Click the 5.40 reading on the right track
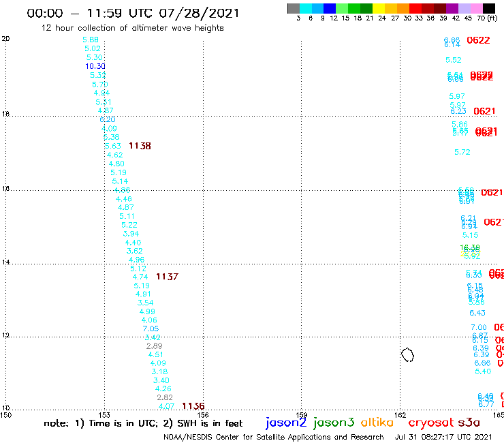504x443 pixels. pyautogui.click(x=483, y=371)
